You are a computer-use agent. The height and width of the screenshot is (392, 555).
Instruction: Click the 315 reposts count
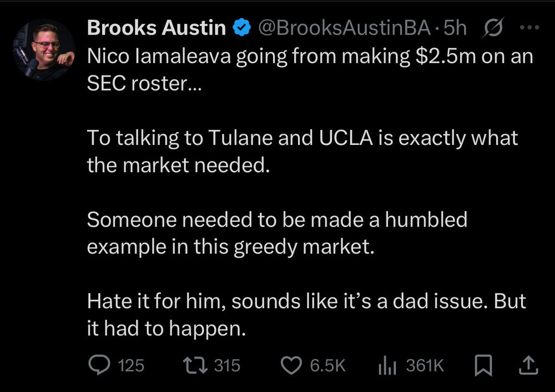(x=226, y=365)
